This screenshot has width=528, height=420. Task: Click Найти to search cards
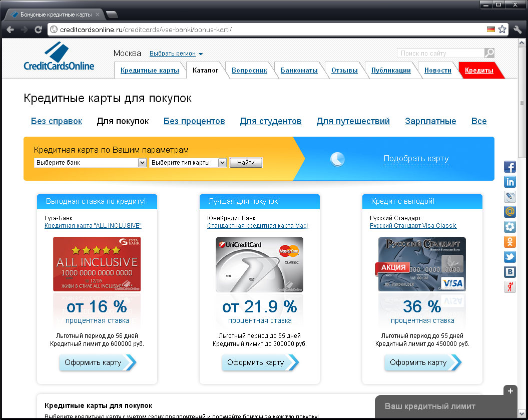coord(246,162)
